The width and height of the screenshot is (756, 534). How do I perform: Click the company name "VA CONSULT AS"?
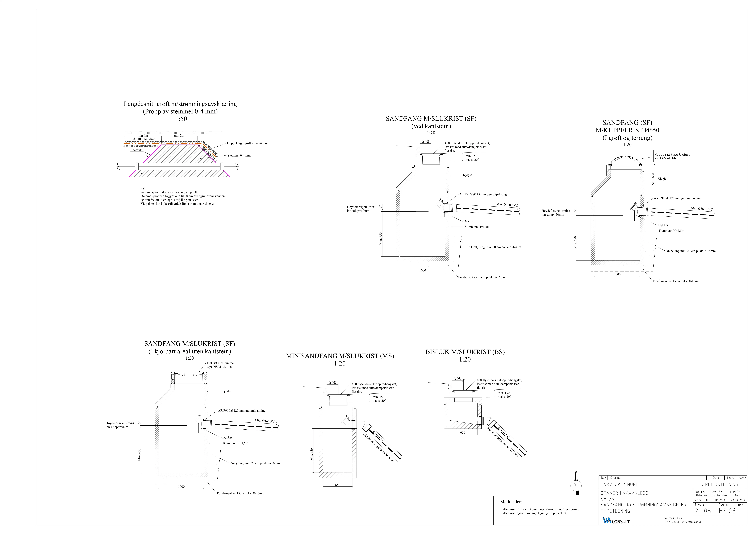click(x=673, y=518)
